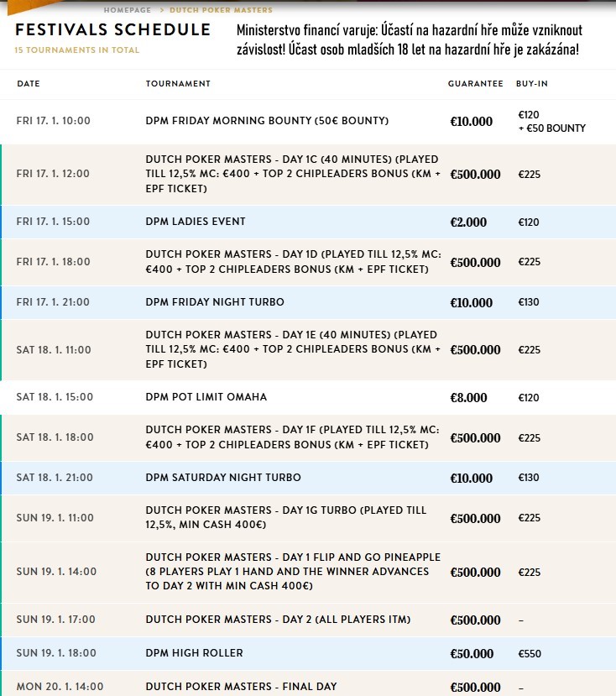Open the Day 1 Flip and Go Pineapple entry

[x=294, y=571]
